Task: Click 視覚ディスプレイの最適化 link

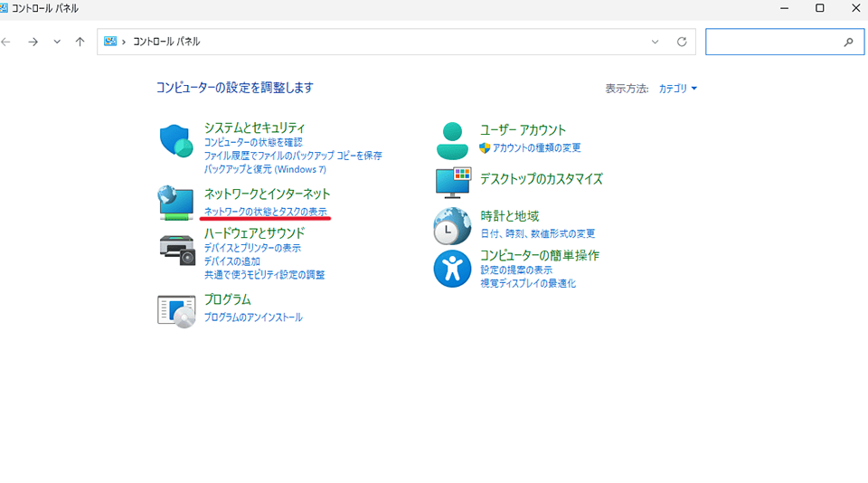Action: click(x=528, y=284)
